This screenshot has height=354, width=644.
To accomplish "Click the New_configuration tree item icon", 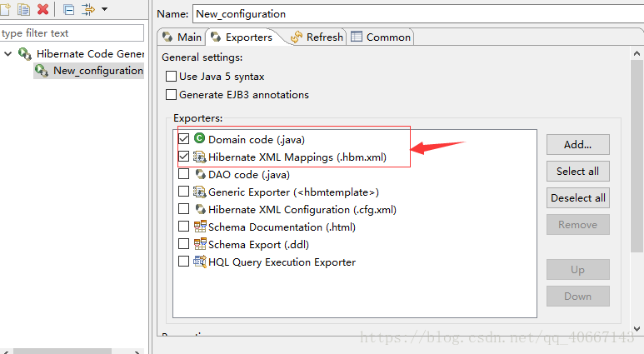I will coord(42,71).
